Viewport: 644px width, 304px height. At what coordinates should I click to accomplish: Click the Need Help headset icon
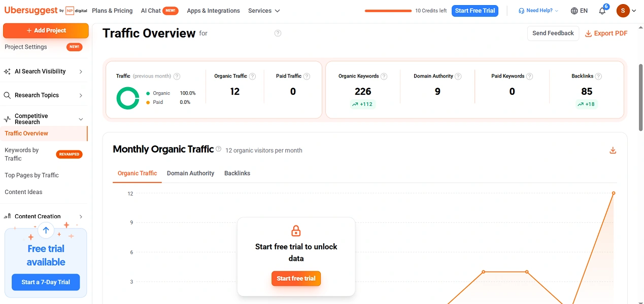[522, 11]
